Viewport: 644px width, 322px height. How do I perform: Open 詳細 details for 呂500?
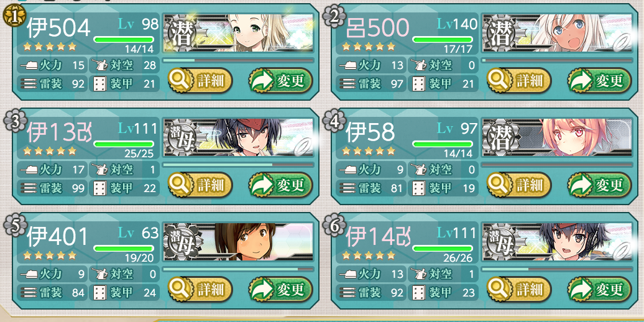tap(519, 81)
